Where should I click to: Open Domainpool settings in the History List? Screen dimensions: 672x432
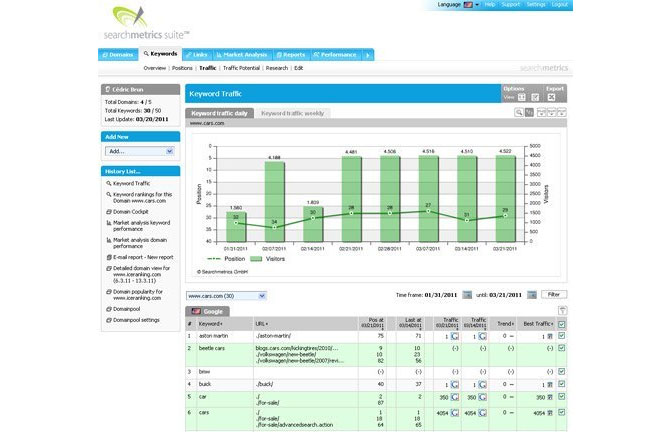click(x=136, y=320)
